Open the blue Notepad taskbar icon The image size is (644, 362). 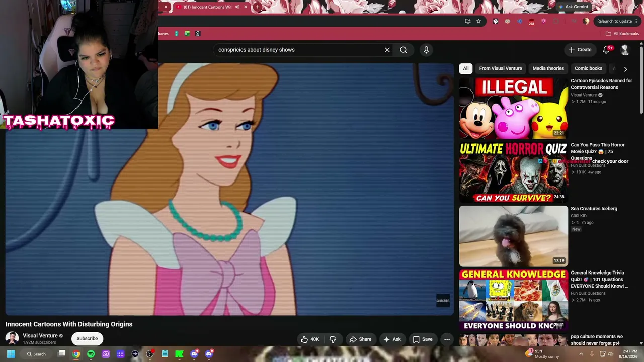(165, 354)
